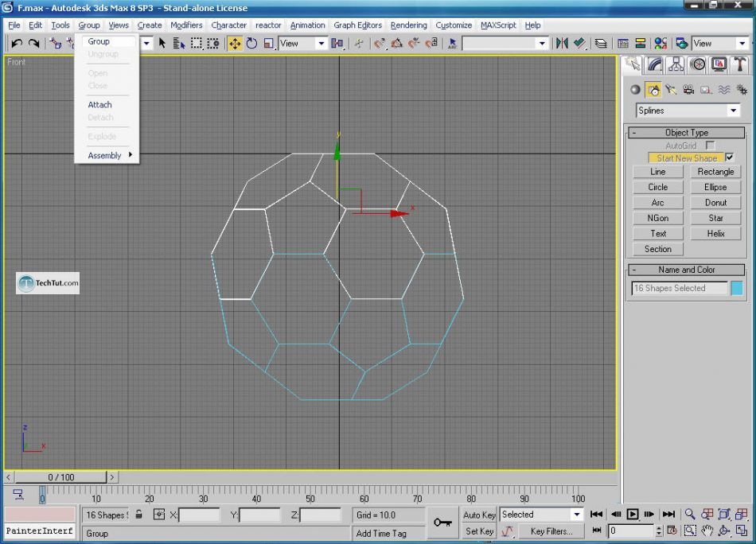Click the Zoom Extents All icon
Screen dimensions: 756x544
(742, 515)
